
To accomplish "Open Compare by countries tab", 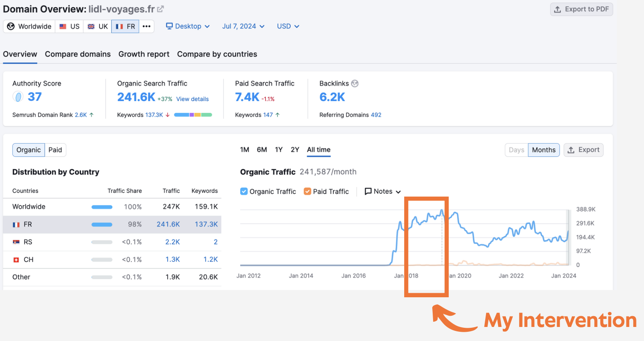I will [x=217, y=54].
